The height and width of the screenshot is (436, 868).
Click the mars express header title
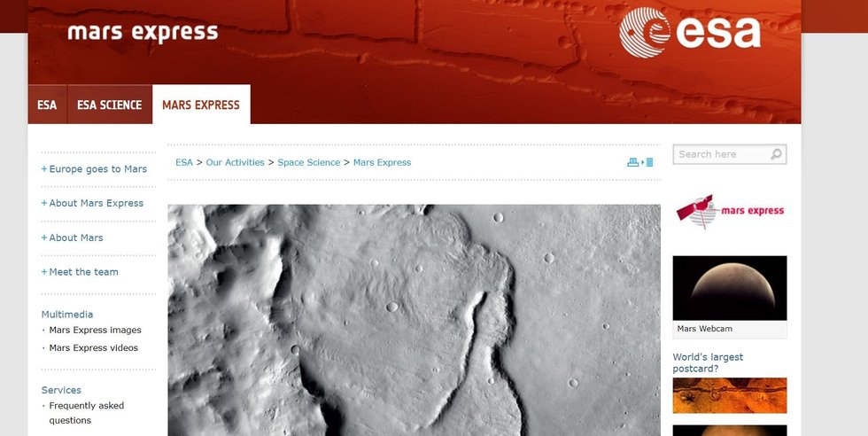[x=143, y=34]
